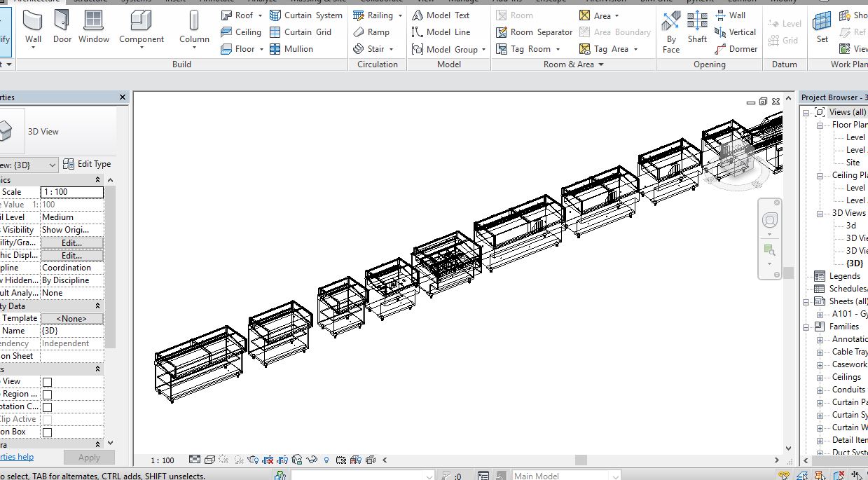This screenshot has height=480, width=868.
Task: Open the Model Group dropdown arrow
Action: [484, 50]
